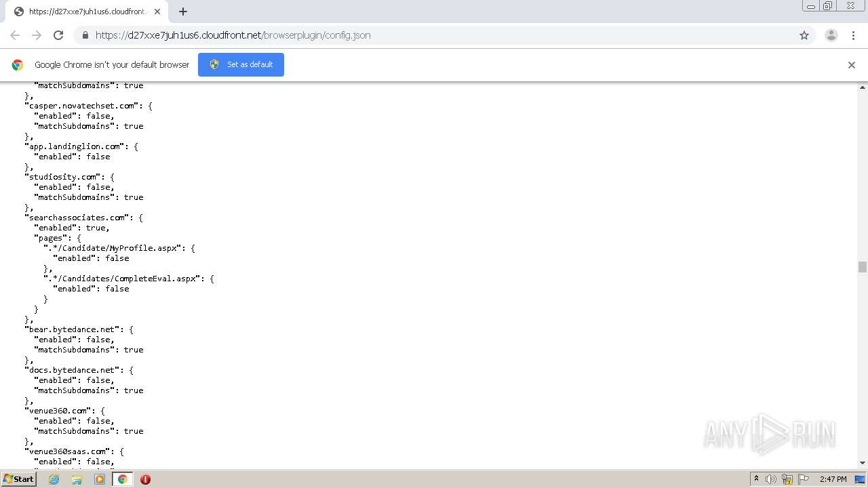Click the address bar URL

233,35
